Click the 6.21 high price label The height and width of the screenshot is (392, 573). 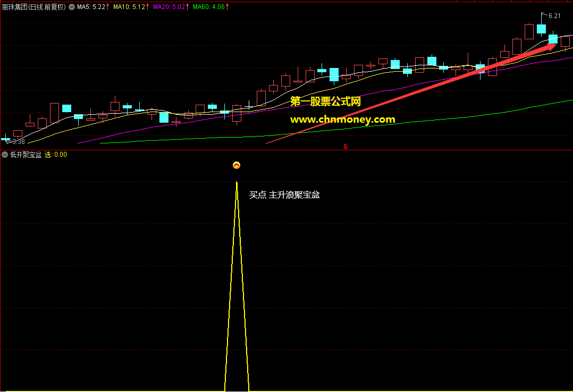pos(554,16)
